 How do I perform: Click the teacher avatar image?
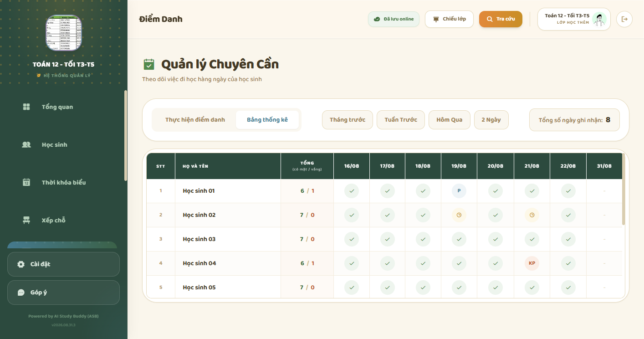(600, 19)
